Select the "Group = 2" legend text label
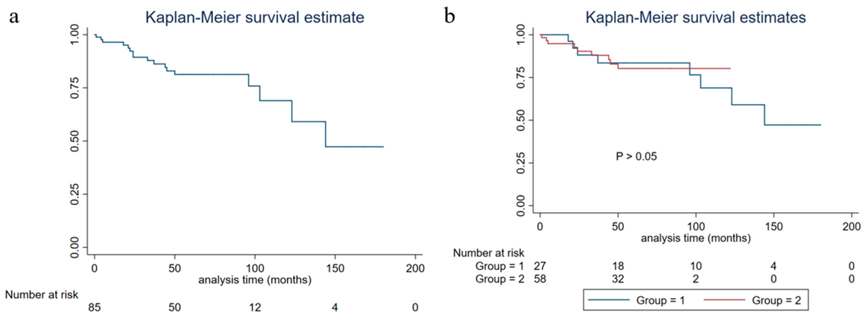The width and height of the screenshot is (868, 320). click(776, 300)
